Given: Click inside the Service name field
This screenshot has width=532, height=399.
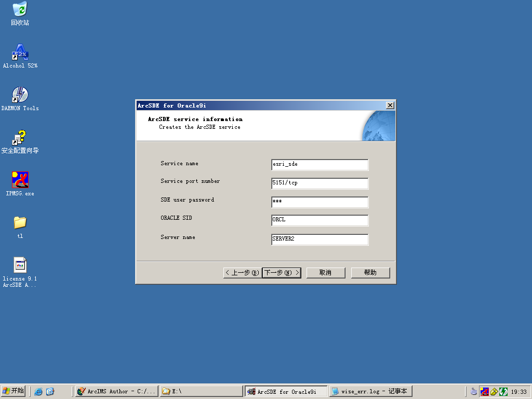Looking at the screenshot, I should (x=320, y=165).
